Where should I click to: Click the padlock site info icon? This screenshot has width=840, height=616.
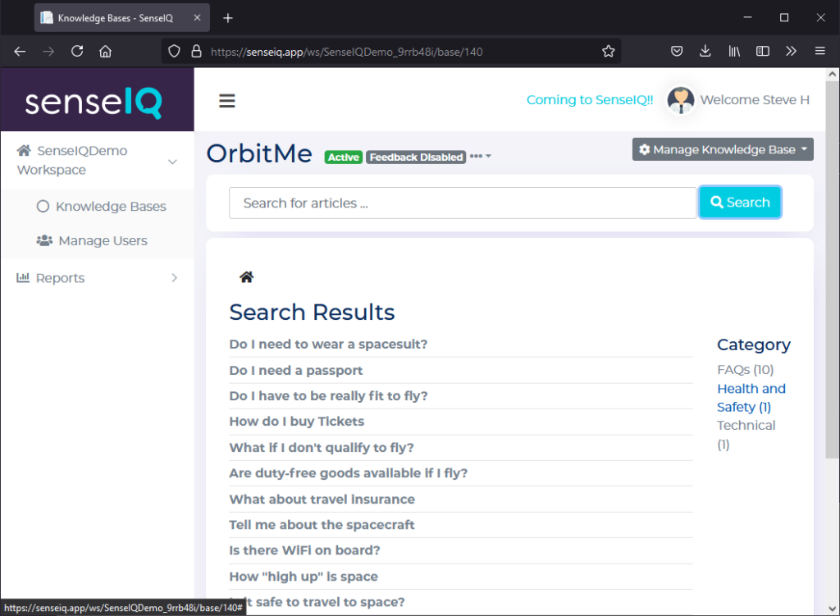pos(197,52)
